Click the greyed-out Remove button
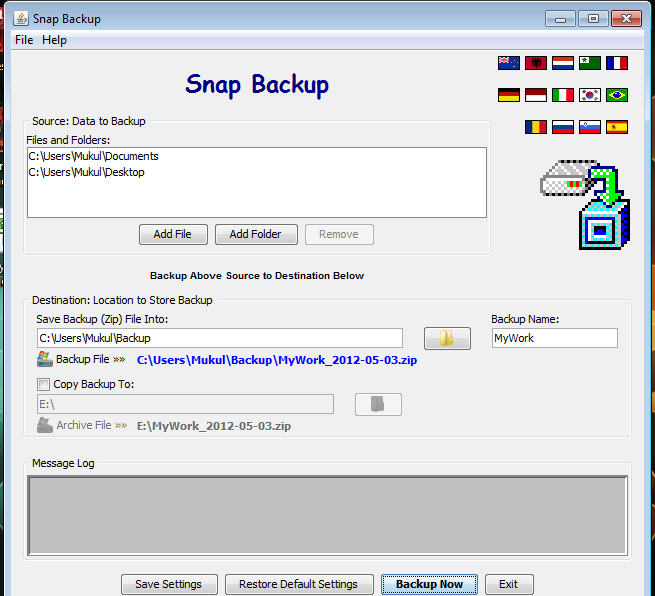Screen dimensions: 655x596 coord(339,234)
